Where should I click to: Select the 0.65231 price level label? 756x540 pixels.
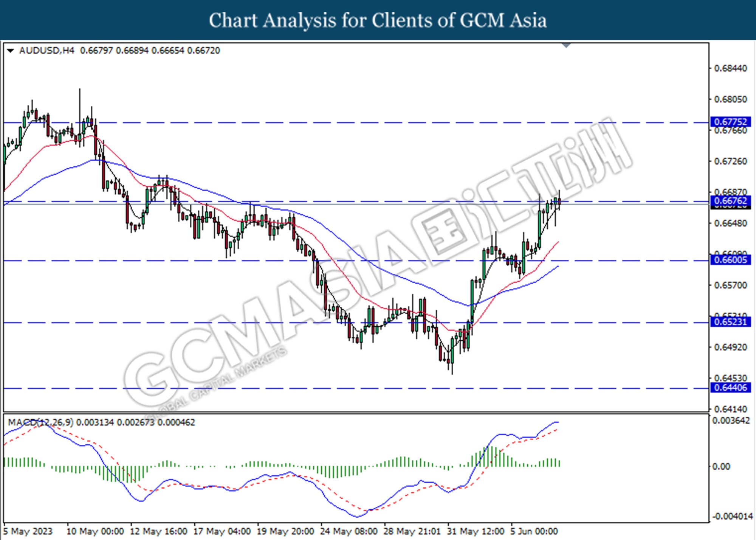tap(730, 322)
